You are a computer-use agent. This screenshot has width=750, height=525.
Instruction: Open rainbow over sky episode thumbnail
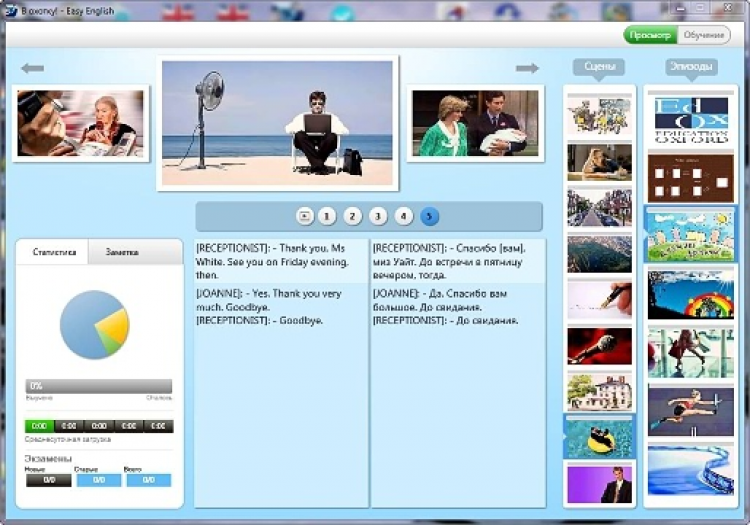691,295
